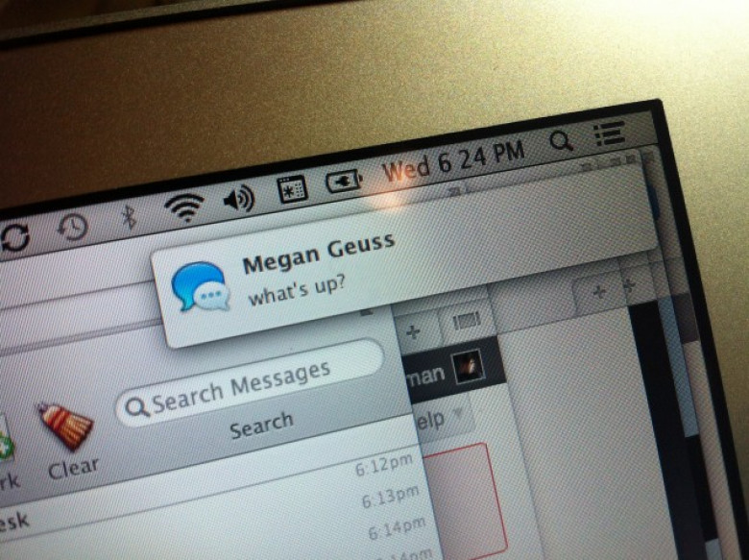The width and height of the screenshot is (749, 560).
Task: Click the Search Messages magnifier icon
Action: point(136,407)
